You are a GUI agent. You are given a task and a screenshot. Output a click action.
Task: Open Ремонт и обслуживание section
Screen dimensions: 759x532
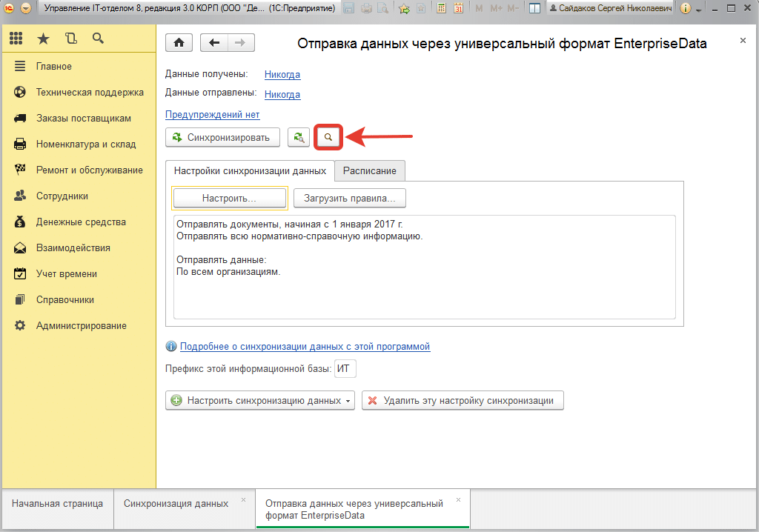pyautogui.click(x=78, y=170)
